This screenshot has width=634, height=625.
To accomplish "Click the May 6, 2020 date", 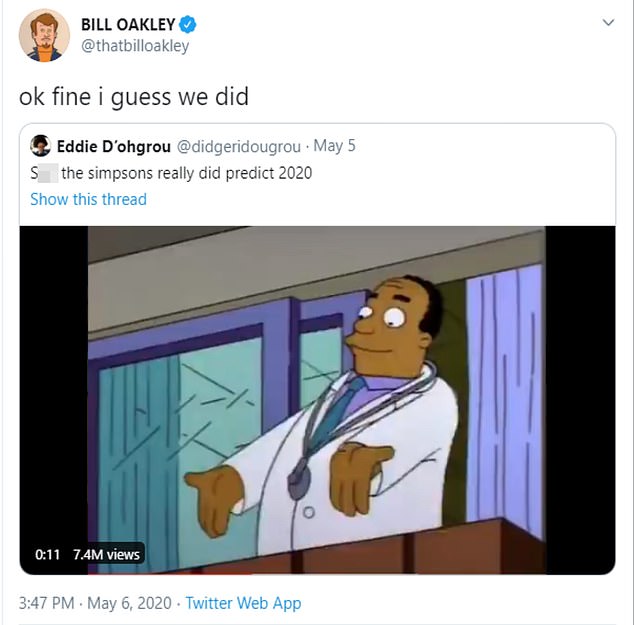I will (131, 603).
